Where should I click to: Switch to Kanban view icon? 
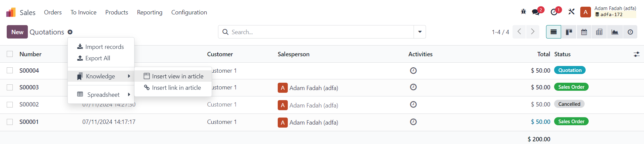(x=569, y=32)
